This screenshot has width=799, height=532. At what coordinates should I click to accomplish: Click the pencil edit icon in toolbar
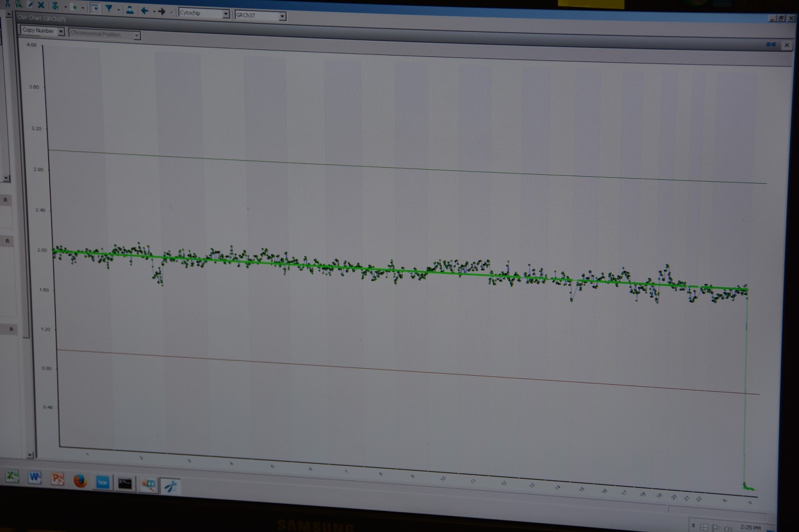(x=30, y=4)
